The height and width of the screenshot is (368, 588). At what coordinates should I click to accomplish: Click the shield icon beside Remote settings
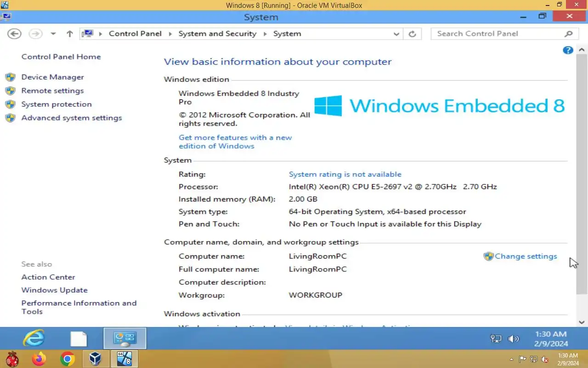[11, 91]
